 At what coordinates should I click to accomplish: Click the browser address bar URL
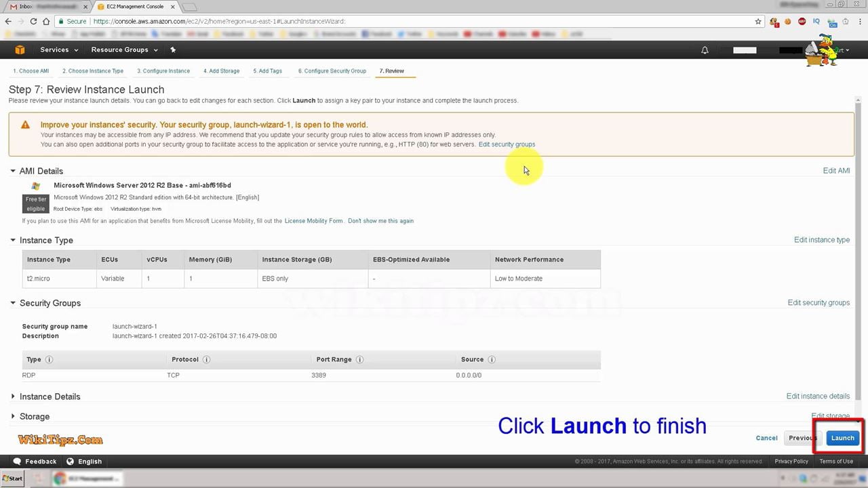click(219, 21)
